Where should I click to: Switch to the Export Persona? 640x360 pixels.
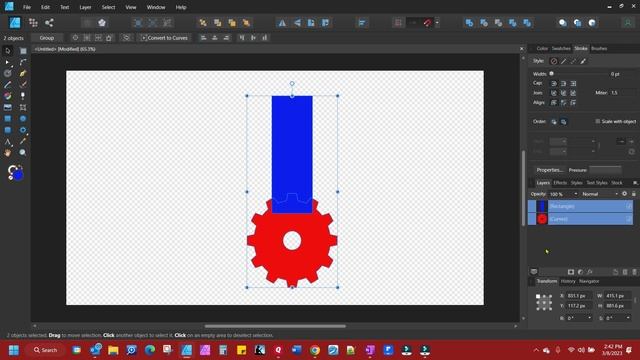coord(49,23)
